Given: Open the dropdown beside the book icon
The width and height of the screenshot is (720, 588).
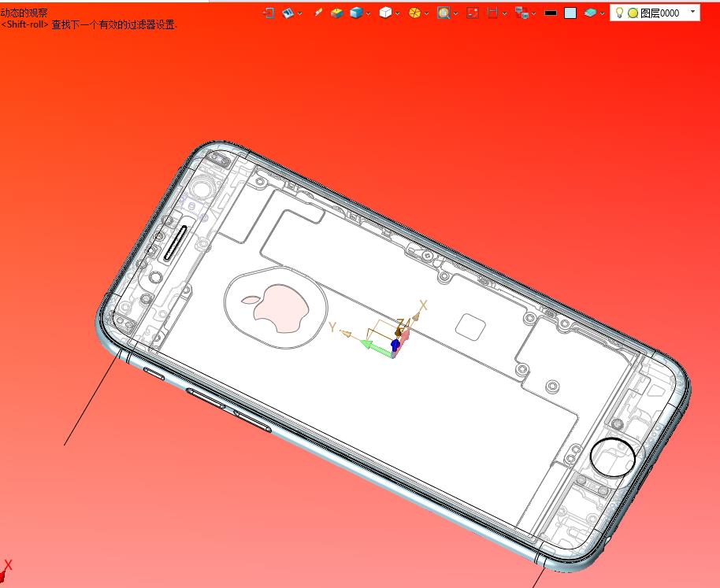Looking at the screenshot, I should 300,13.
